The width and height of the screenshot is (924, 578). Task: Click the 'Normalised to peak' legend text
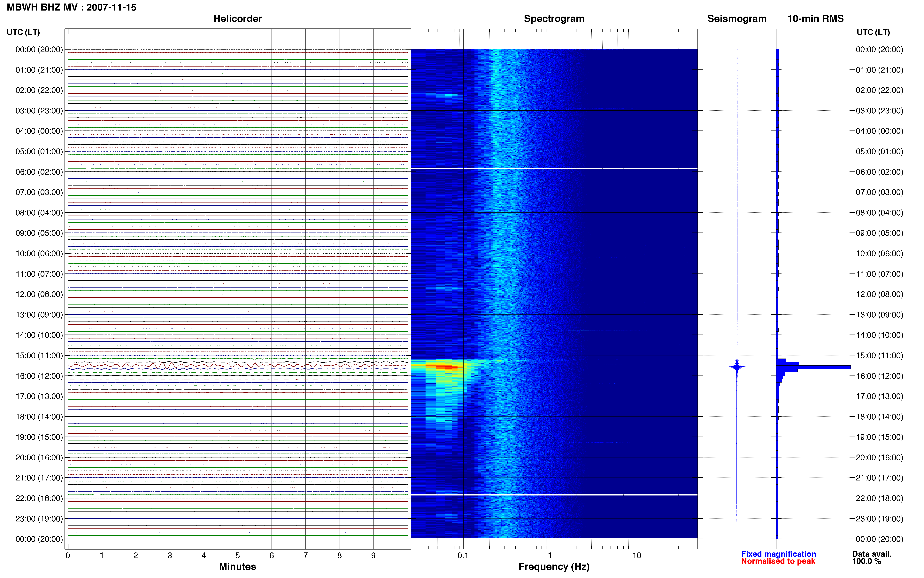[778, 561]
